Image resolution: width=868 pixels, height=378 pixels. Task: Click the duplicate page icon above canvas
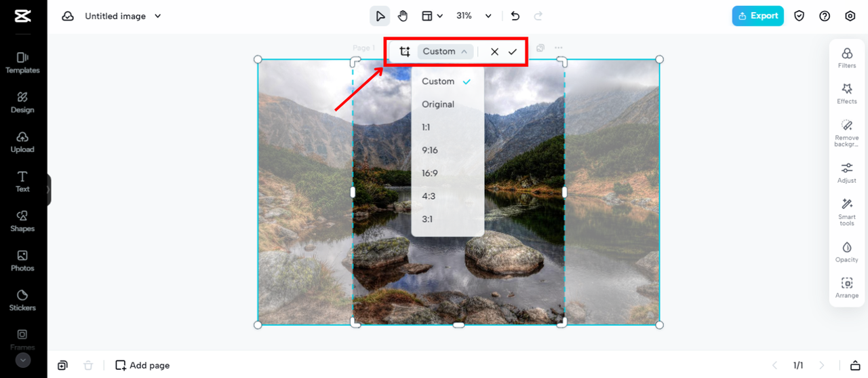pos(540,48)
